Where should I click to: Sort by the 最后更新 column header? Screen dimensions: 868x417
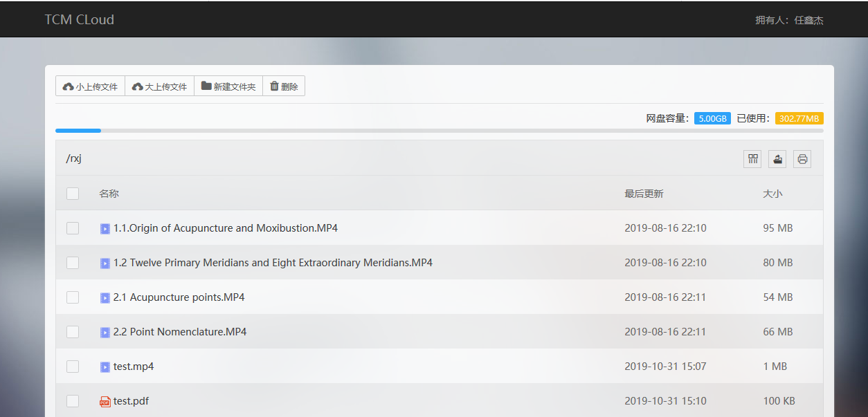point(644,194)
